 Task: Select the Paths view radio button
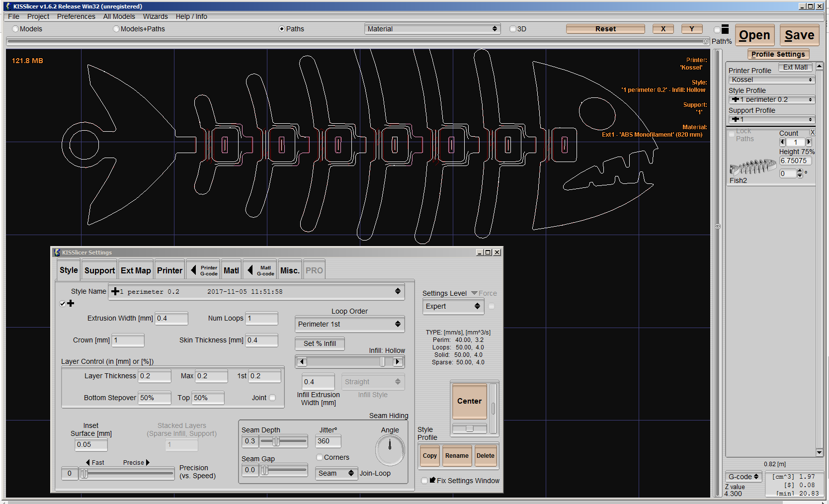(x=282, y=29)
